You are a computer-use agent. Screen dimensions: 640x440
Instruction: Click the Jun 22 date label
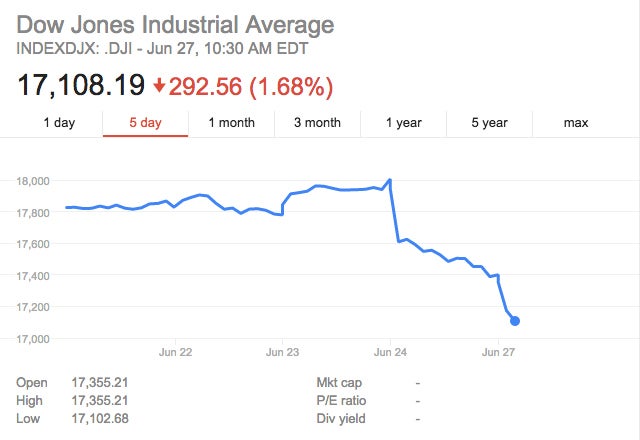point(175,352)
